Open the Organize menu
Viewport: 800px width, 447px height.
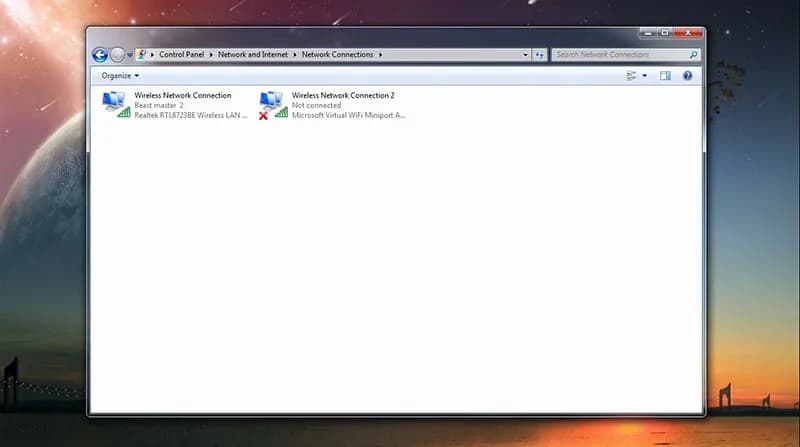point(120,75)
